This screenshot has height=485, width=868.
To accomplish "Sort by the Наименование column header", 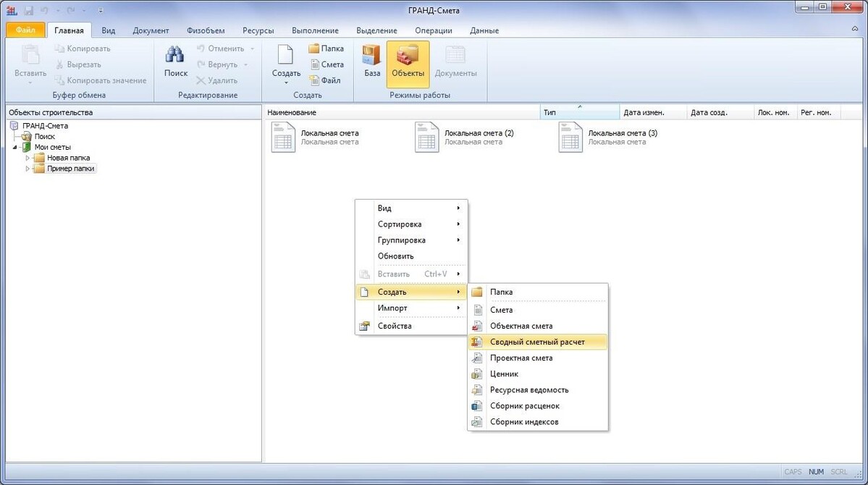I will click(x=402, y=112).
